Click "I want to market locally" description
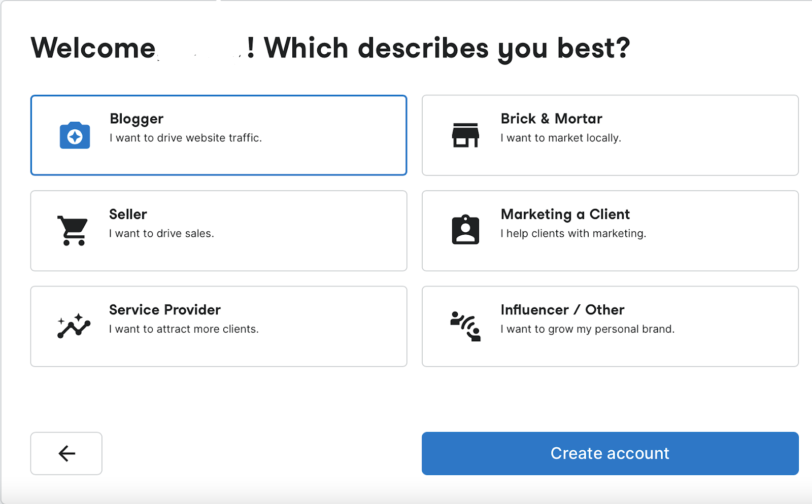The image size is (812, 504). click(561, 138)
